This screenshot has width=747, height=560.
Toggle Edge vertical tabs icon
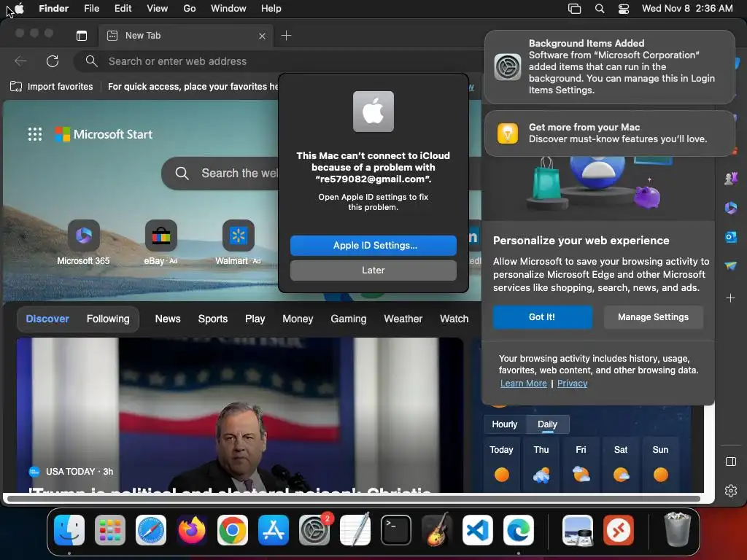point(82,36)
